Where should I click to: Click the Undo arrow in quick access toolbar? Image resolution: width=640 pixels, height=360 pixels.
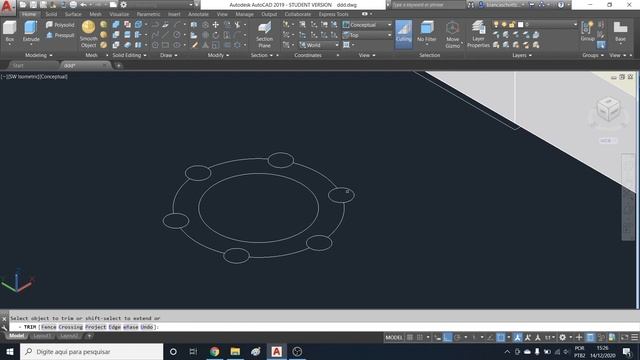(83, 5)
